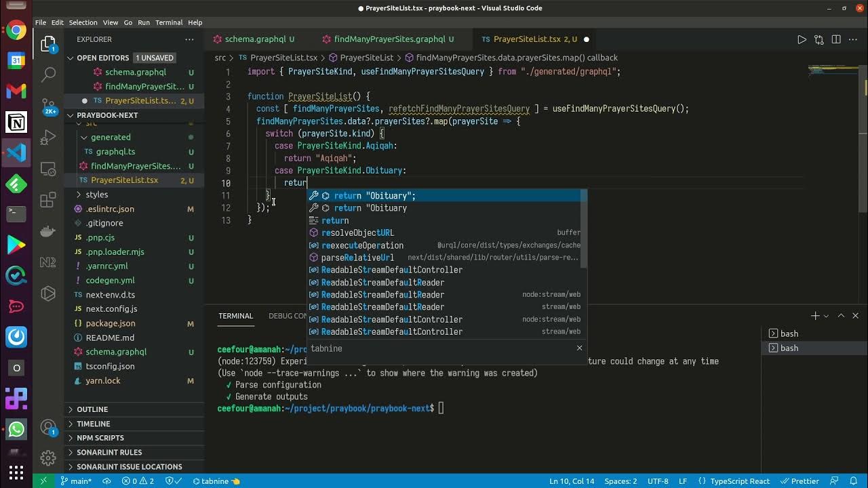868x488 pixels.
Task: Click the feedback icon in status bar
Action: coord(833,481)
